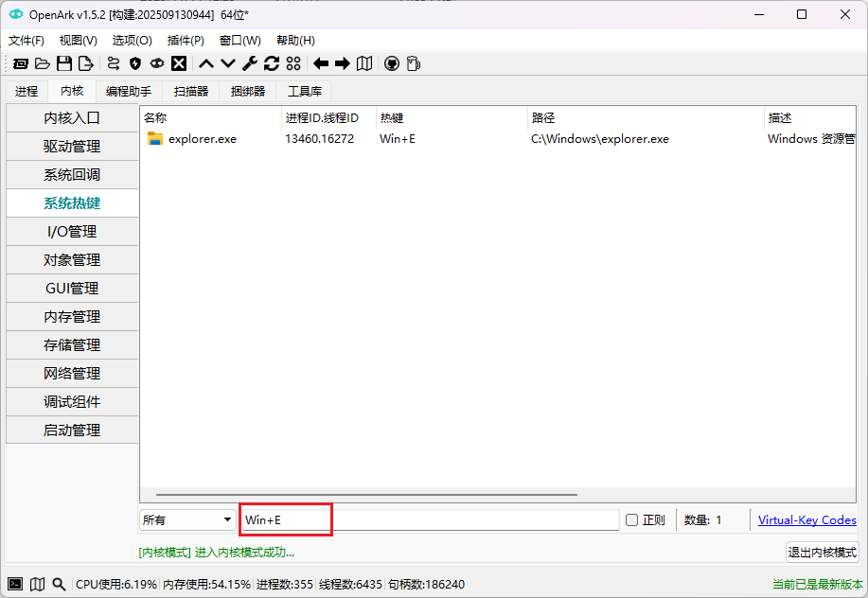Click the ticket icon in the toolbar
The image size is (868, 598).
click(21, 63)
